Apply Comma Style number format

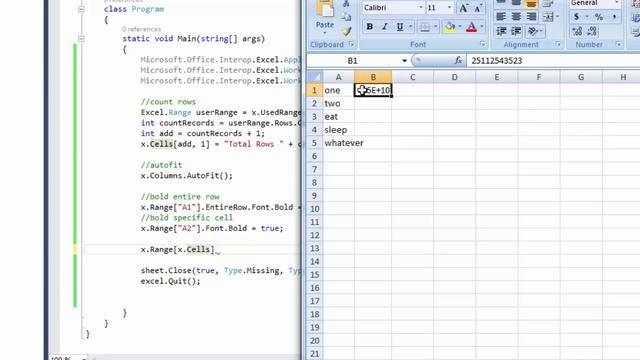pyautogui.click(x=614, y=17)
